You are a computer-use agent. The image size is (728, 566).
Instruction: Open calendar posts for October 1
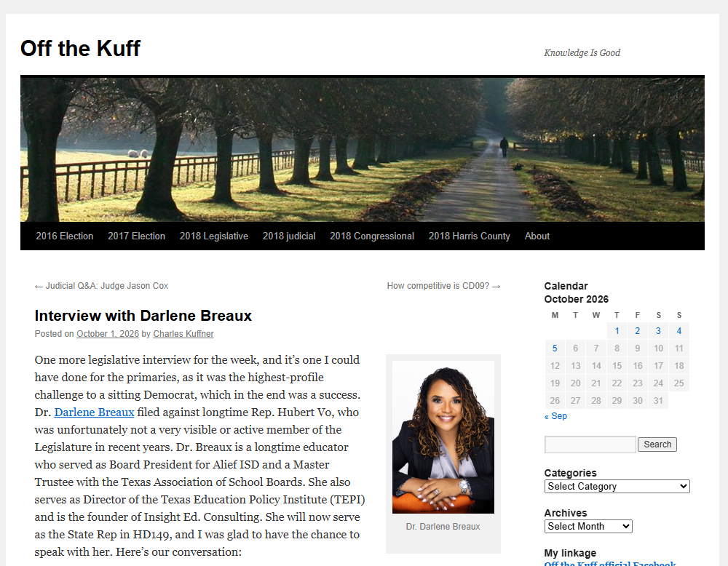pyautogui.click(x=617, y=331)
